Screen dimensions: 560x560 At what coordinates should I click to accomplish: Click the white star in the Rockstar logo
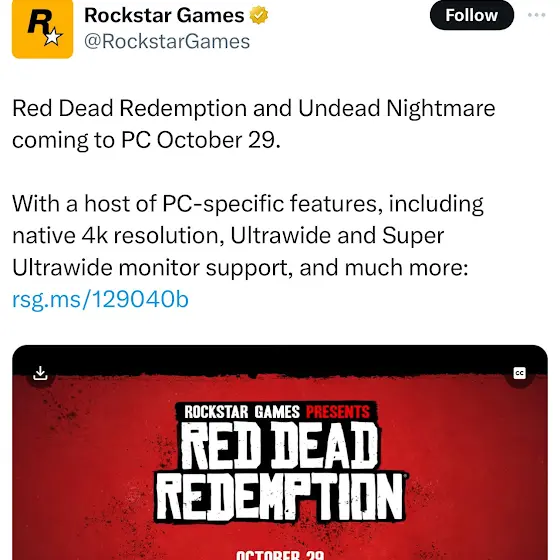tap(53, 37)
